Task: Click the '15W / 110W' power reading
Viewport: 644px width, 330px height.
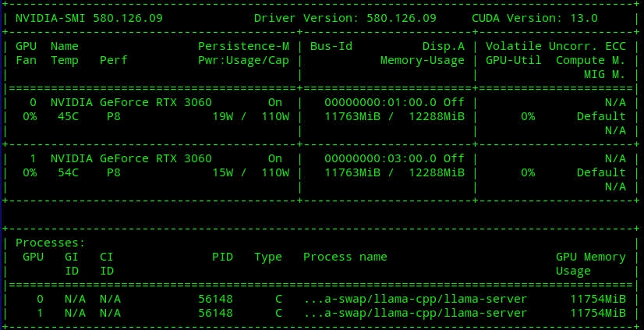Action: [250, 172]
